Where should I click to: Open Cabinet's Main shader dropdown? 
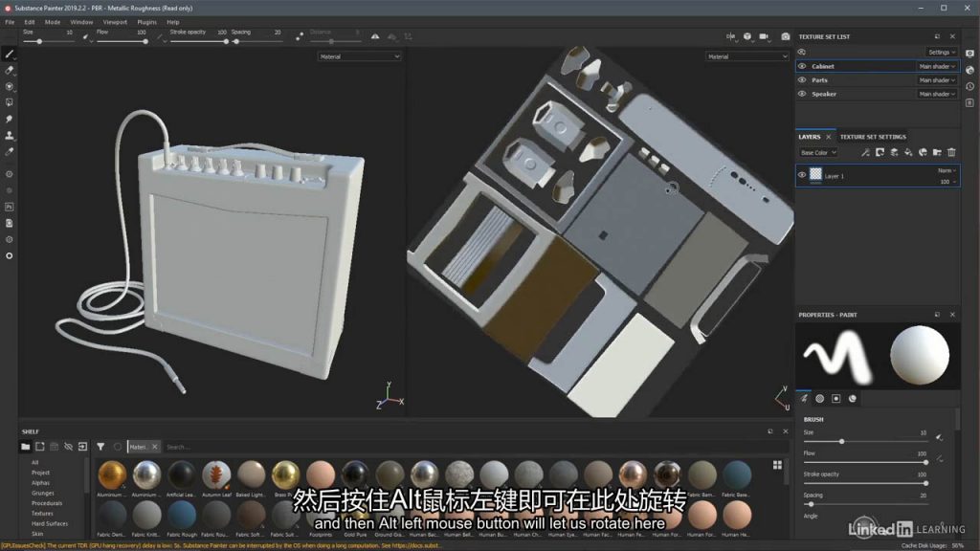point(937,66)
